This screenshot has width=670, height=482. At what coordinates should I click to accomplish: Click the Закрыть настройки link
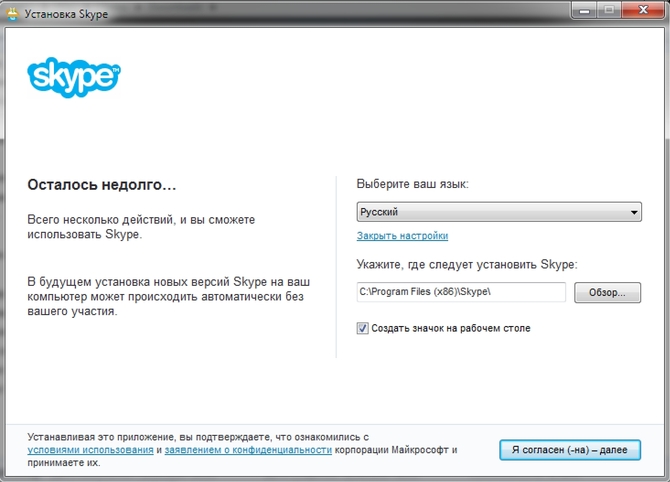(x=402, y=236)
